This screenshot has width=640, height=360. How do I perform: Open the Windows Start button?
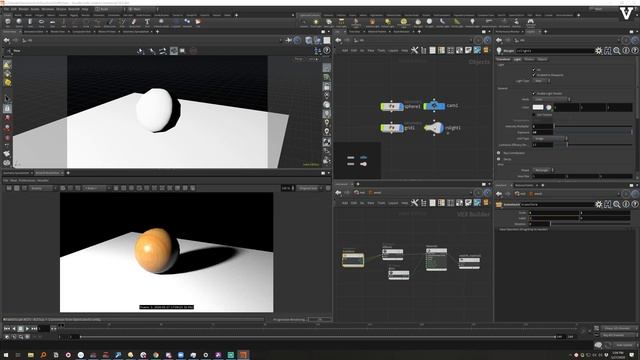[x=6, y=355]
